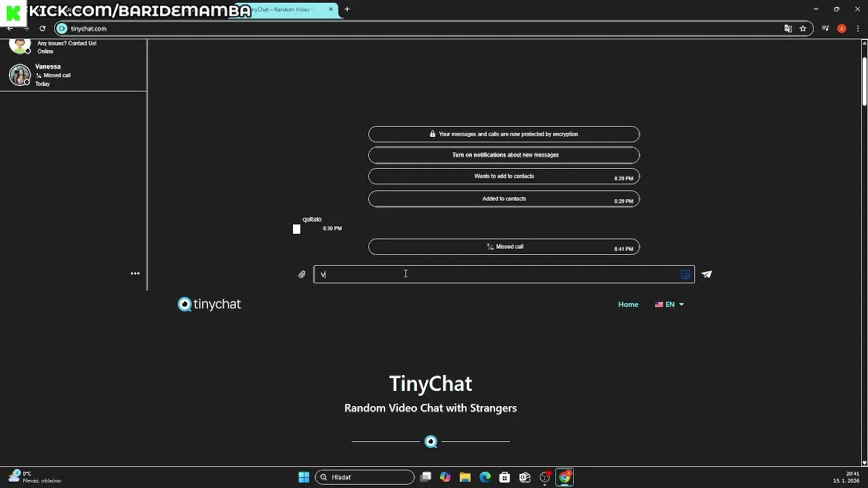Screen dimensions: 868x488
Task: Open the weather widget on taskbar
Action: click(35, 477)
